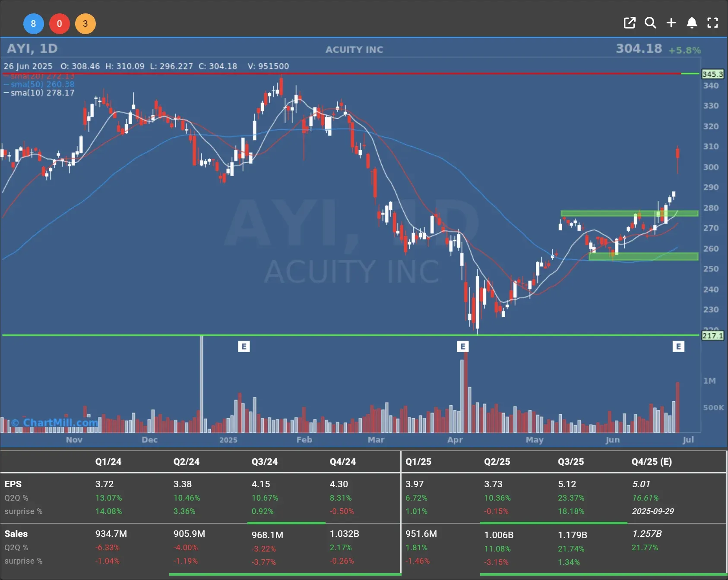Select the Q1/24 column header
This screenshot has height=580, width=728.
point(108,462)
